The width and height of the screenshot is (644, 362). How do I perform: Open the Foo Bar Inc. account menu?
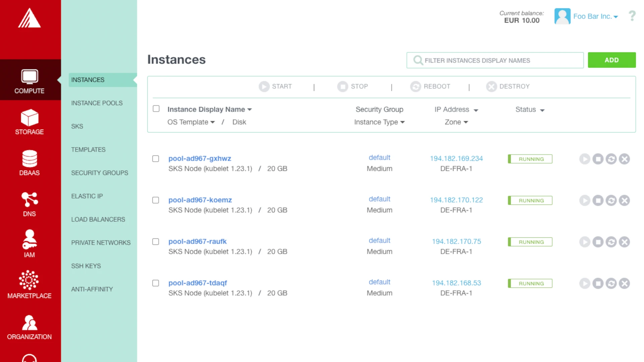596,16
